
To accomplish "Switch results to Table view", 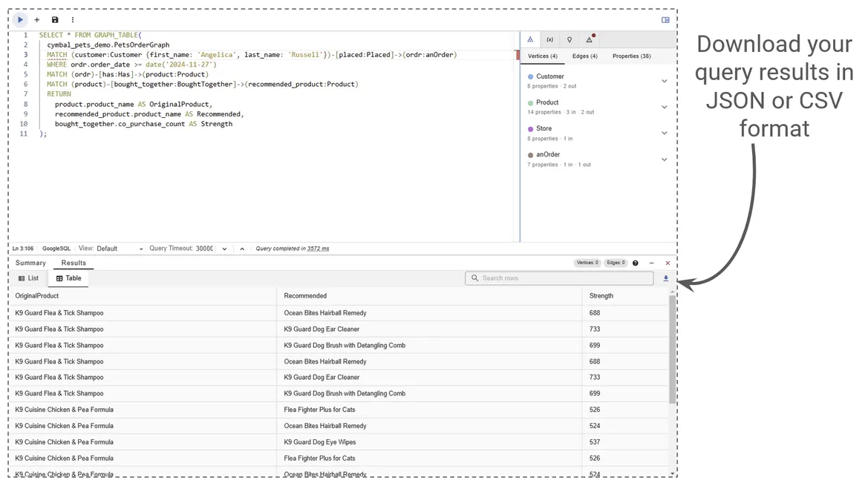I will [68, 278].
